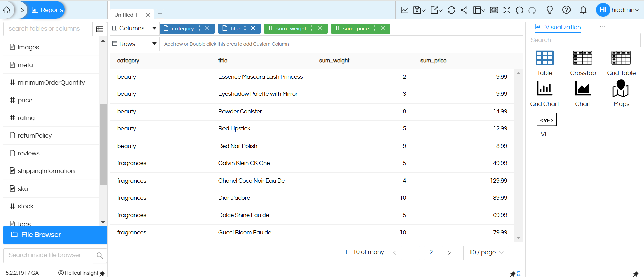Select Grid Table visualization
This screenshot has width=644, height=278.
click(621, 63)
